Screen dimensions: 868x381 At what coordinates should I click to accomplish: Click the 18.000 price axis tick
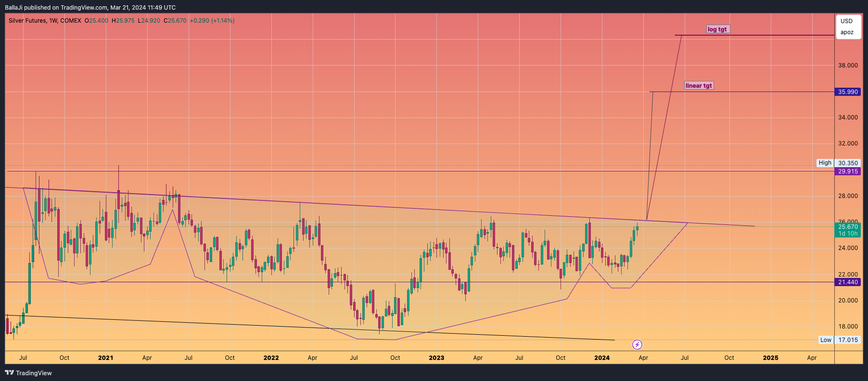point(848,327)
